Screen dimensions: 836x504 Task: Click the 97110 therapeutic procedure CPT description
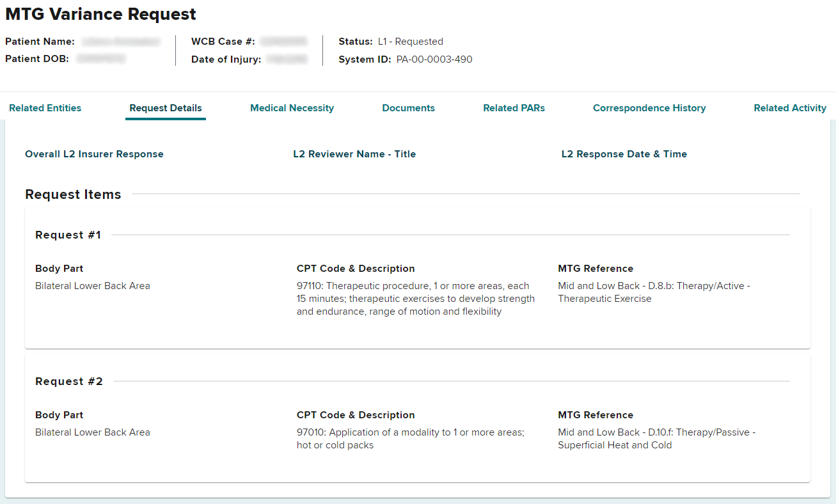[x=415, y=299]
